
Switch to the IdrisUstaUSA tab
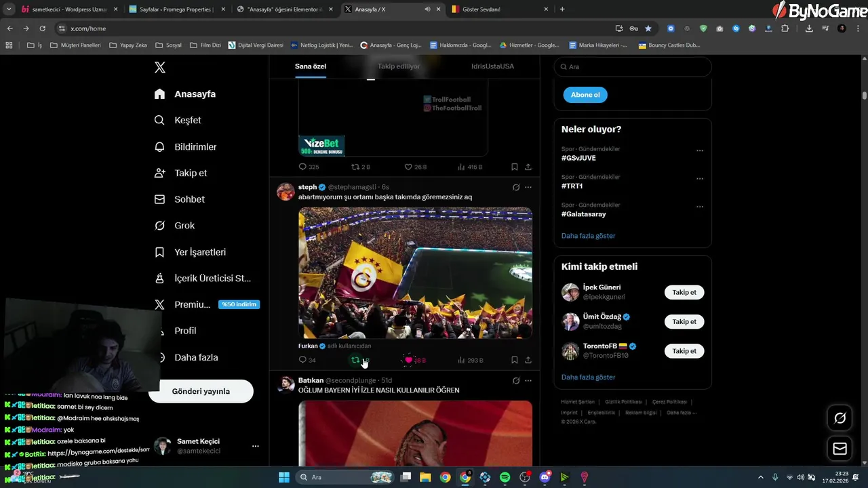[x=492, y=66]
